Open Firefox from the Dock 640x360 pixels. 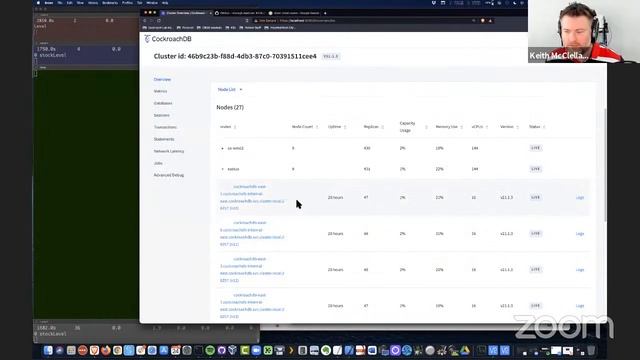click(106, 350)
